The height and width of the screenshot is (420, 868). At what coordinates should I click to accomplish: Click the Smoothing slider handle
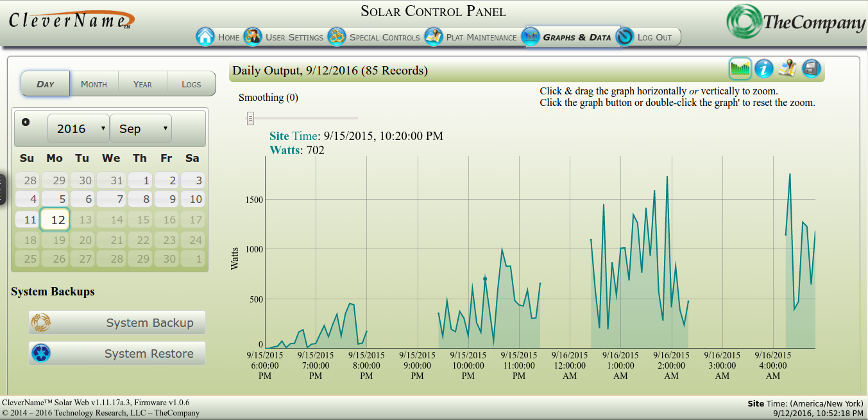pyautogui.click(x=251, y=118)
